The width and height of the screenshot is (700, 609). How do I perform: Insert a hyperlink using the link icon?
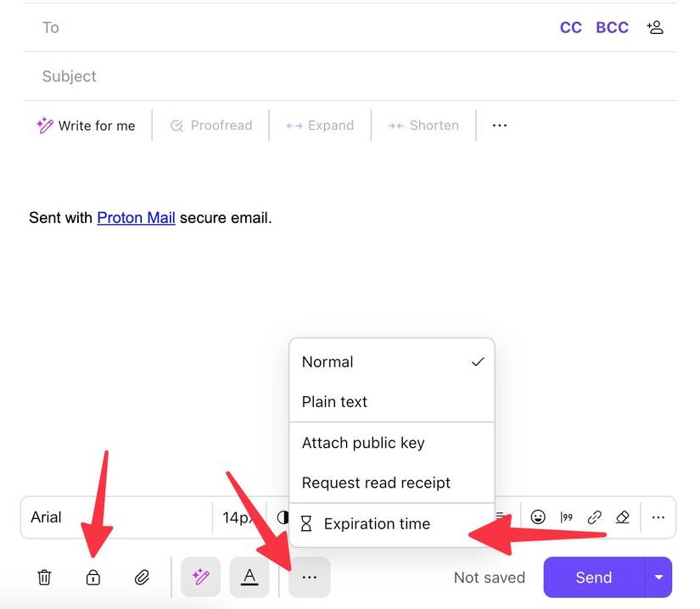(594, 517)
